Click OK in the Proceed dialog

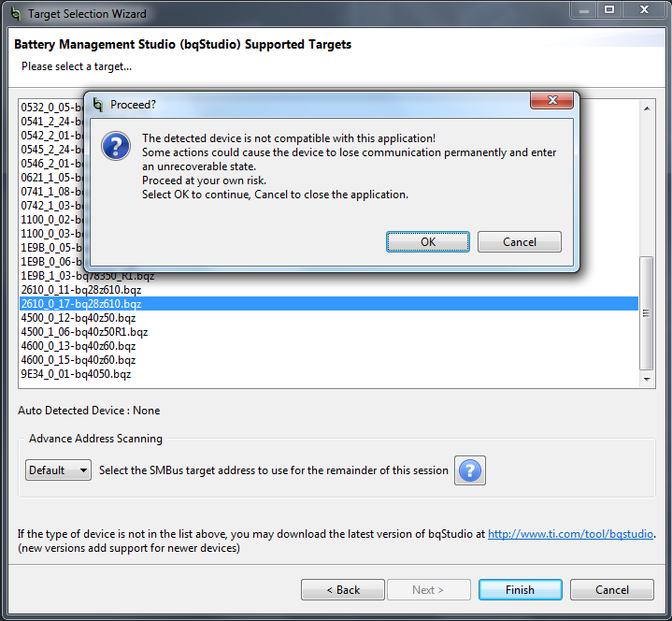click(428, 242)
